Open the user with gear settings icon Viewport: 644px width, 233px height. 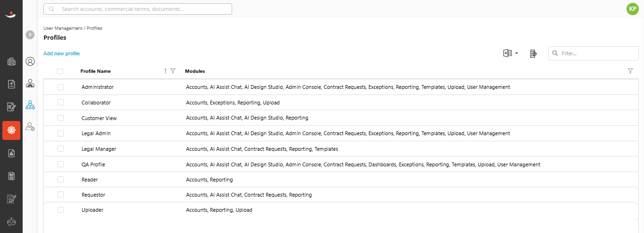pyautogui.click(x=30, y=127)
